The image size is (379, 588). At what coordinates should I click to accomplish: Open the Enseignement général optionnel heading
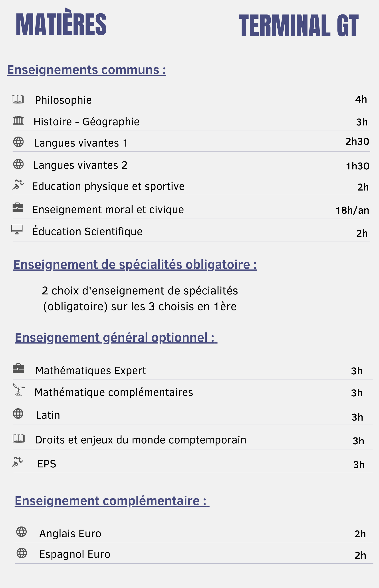(116, 338)
